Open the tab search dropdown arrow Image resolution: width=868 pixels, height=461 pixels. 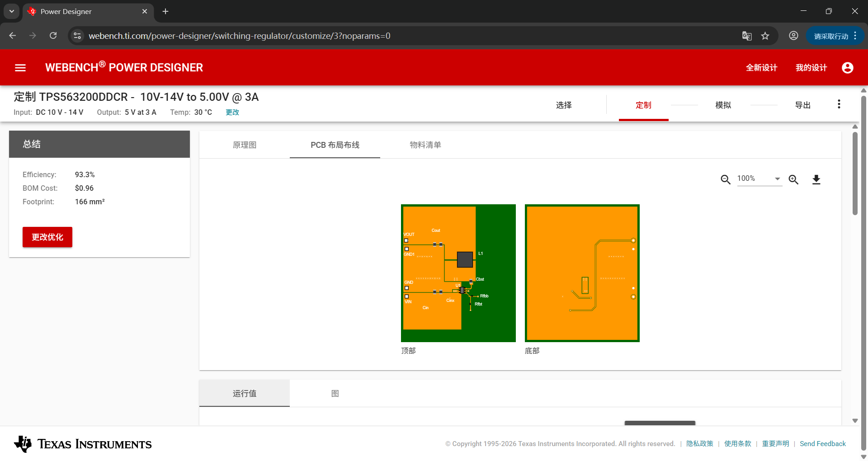click(x=12, y=11)
